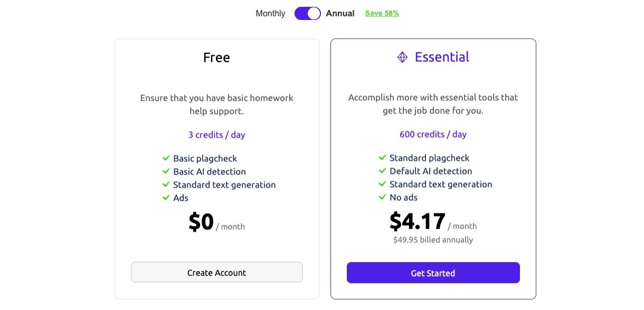Viewport: 644px width, 310px height.
Task: Select the Monthly billing label
Action: point(270,14)
